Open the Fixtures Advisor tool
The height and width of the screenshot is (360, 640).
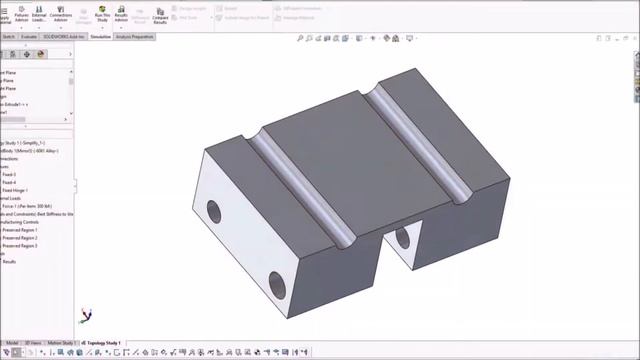coord(21,14)
